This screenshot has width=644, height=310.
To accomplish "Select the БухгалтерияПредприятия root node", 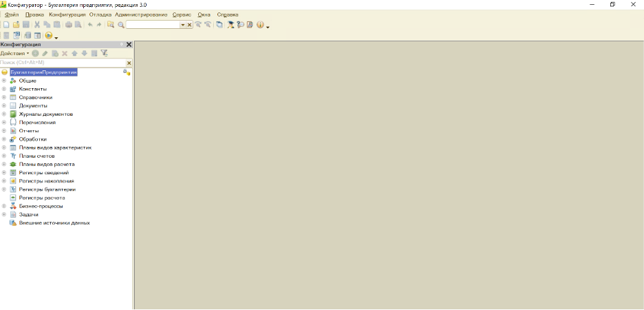I will point(43,72).
